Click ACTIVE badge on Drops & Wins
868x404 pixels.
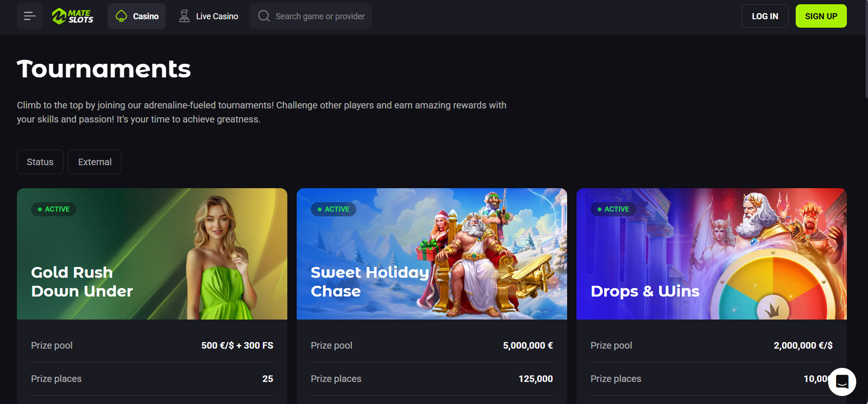614,209
